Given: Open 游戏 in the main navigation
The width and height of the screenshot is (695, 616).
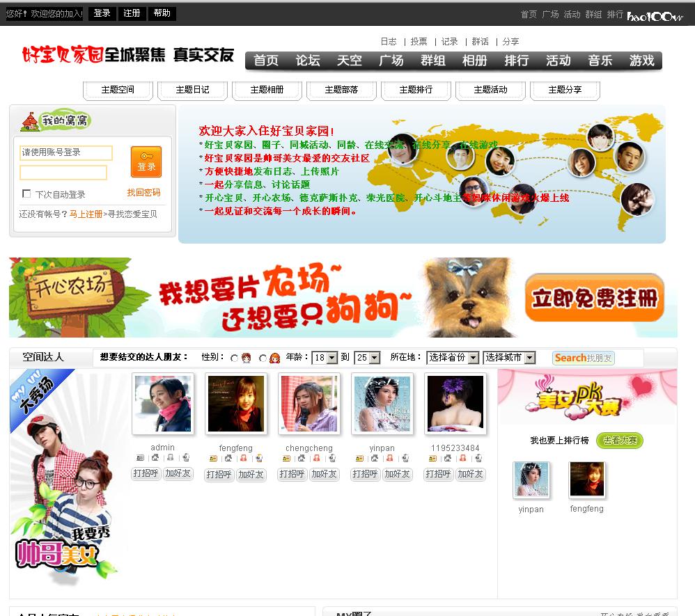Looking at the screenshot, I should (x=642, y=61).
